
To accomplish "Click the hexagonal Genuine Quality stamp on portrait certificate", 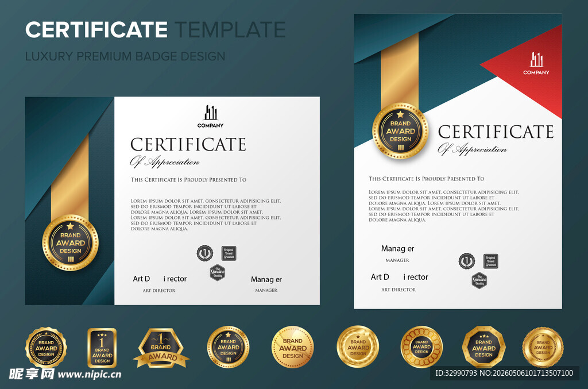I will (x=479, y=280).
